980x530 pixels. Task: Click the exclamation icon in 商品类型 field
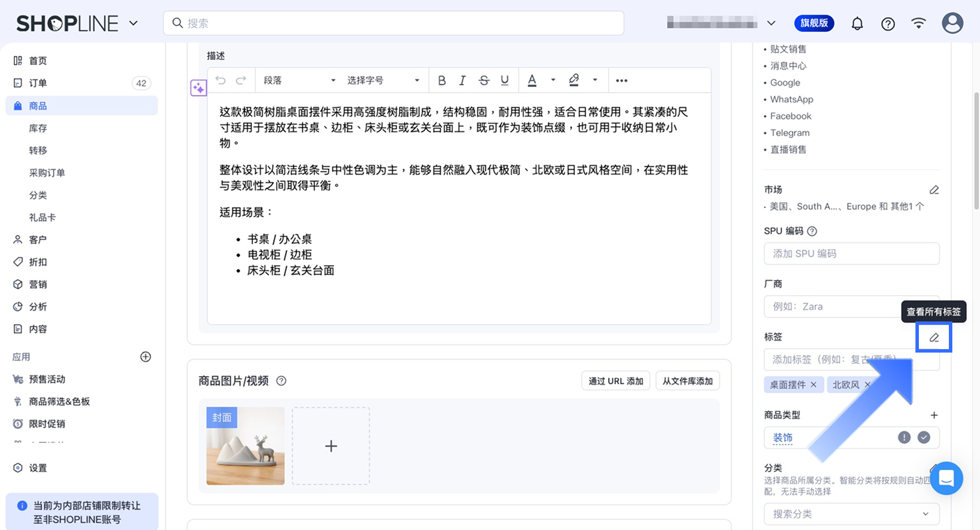pyautogui.click(x=904, y=437)
